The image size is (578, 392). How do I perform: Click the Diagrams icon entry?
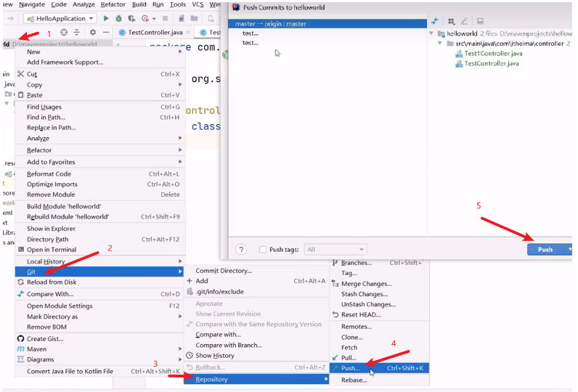[20, 359]
